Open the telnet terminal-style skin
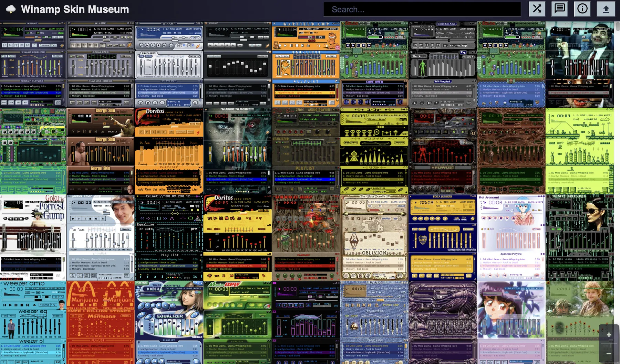The image size is (620, 364). pos(169,237)
